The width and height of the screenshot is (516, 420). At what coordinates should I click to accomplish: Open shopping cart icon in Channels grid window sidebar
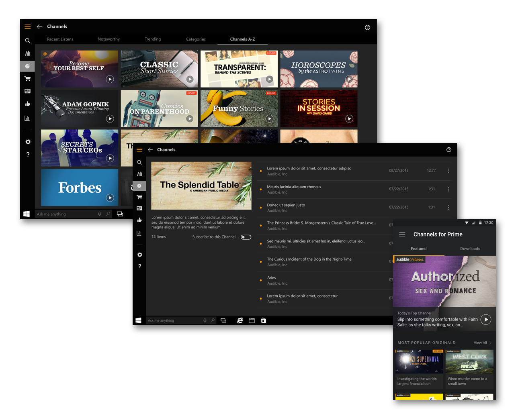click(x=27, y=79)
